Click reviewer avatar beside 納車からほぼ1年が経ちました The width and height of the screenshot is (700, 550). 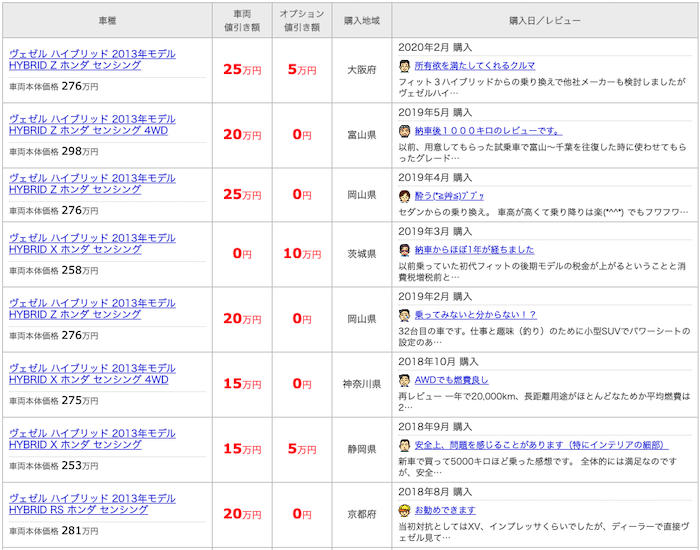[x=404, y=250]
